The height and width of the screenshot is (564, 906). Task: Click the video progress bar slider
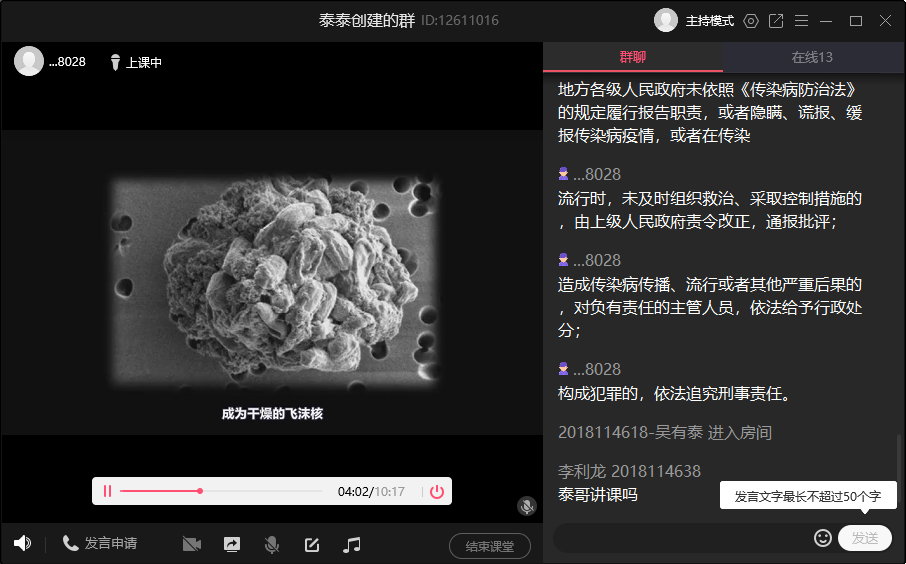point(200,491)
